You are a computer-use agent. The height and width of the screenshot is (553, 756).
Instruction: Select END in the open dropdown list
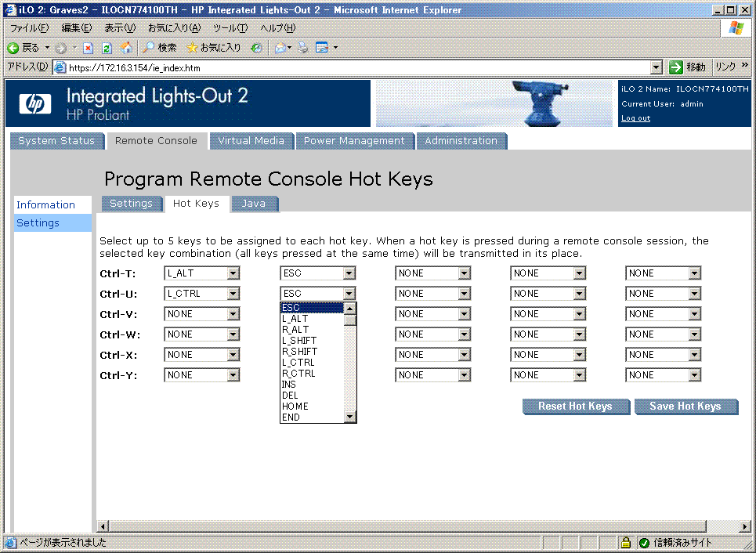[313, 417]
